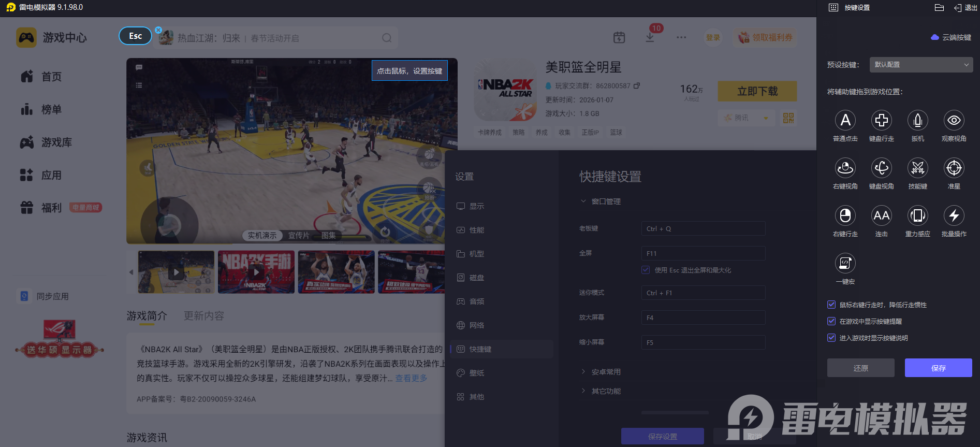980x447 pixels.
Task: Click the 还原 restore button
Action: pyautogui.click(x=860, y=368)
